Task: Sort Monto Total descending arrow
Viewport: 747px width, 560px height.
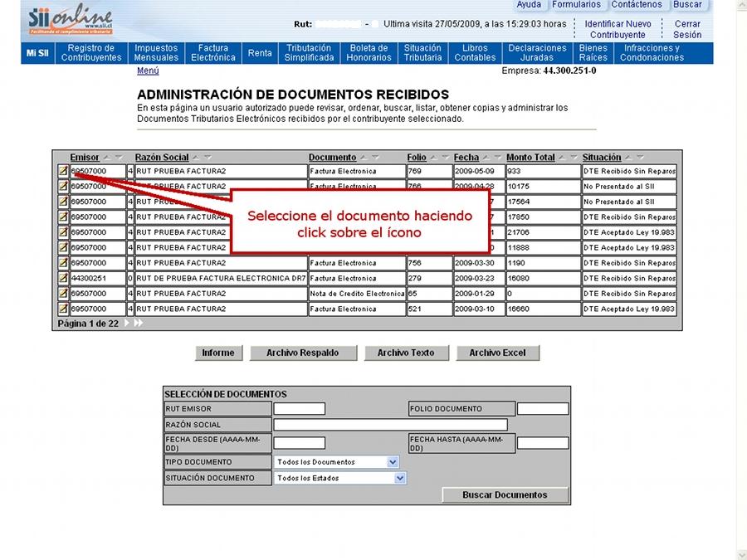Action: [x=574, y=157]
